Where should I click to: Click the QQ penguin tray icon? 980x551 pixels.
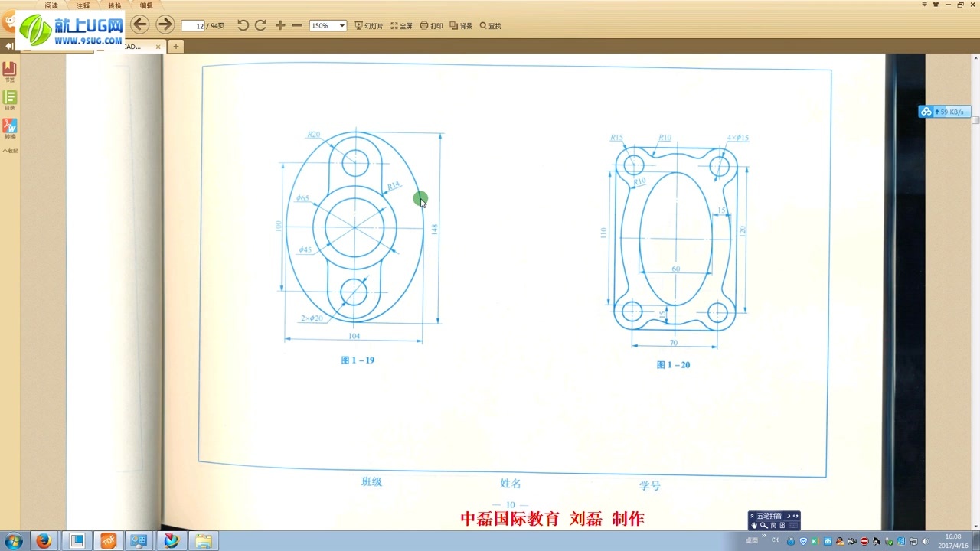click(x=840, y=542)
